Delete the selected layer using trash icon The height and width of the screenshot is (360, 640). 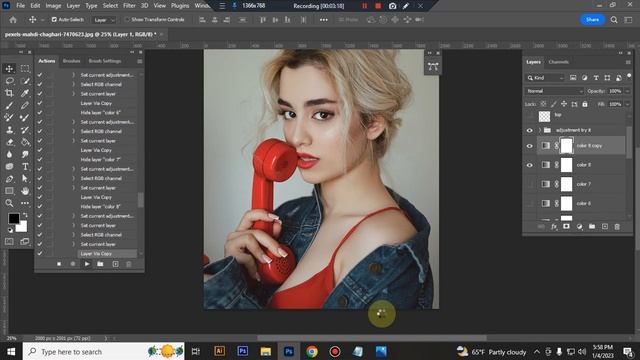click(x=617, y=227)
